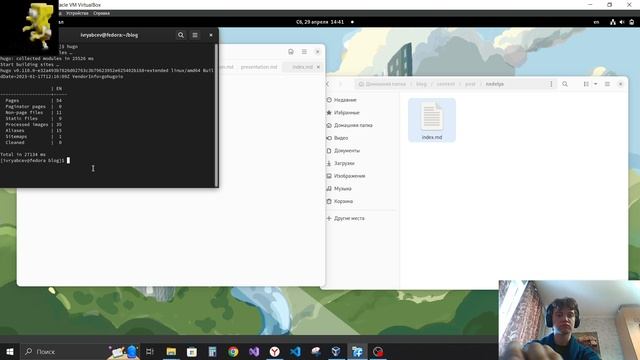Click 'Домашняя папка' in the path bar
640x360 pixels.
[382, 84]
